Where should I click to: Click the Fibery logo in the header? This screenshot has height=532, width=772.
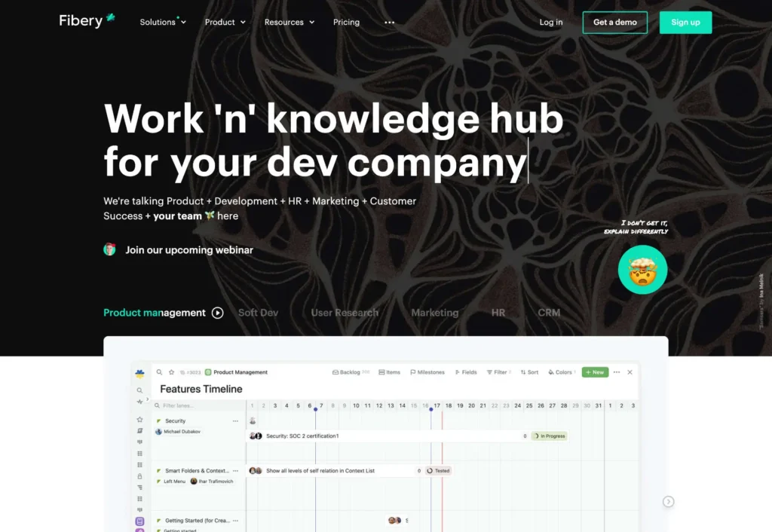click(x=87, y=20)
